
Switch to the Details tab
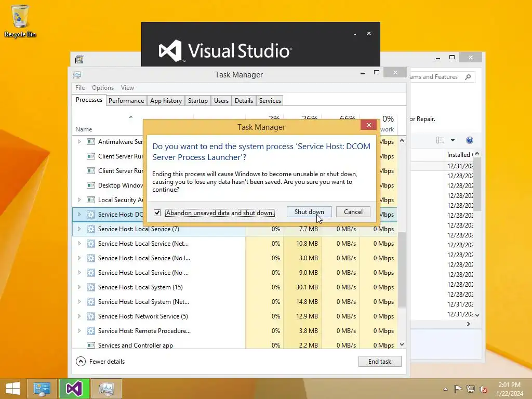tap(244, 101)
